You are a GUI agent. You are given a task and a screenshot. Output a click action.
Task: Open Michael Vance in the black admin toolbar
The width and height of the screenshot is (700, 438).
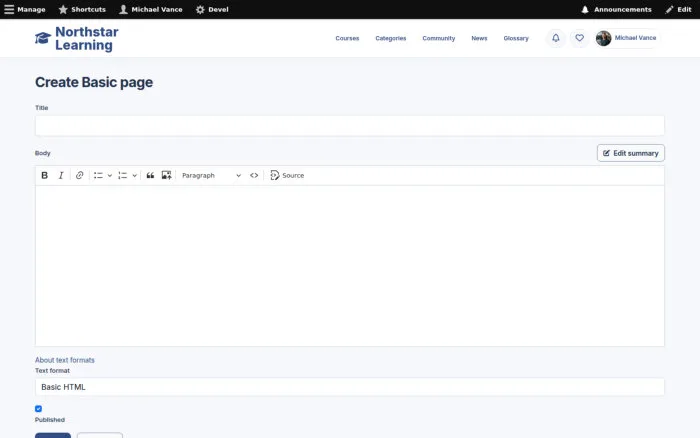tap(151, 9)
